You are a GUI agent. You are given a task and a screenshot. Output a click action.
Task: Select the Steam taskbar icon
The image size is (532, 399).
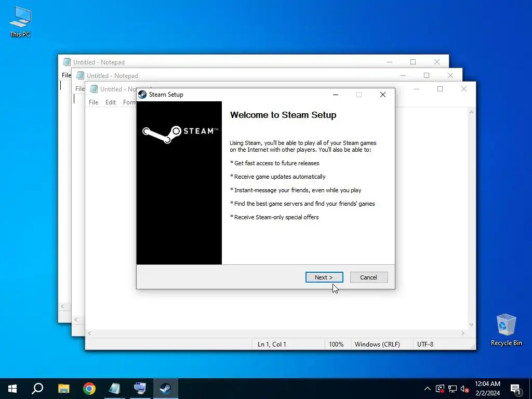166,389
